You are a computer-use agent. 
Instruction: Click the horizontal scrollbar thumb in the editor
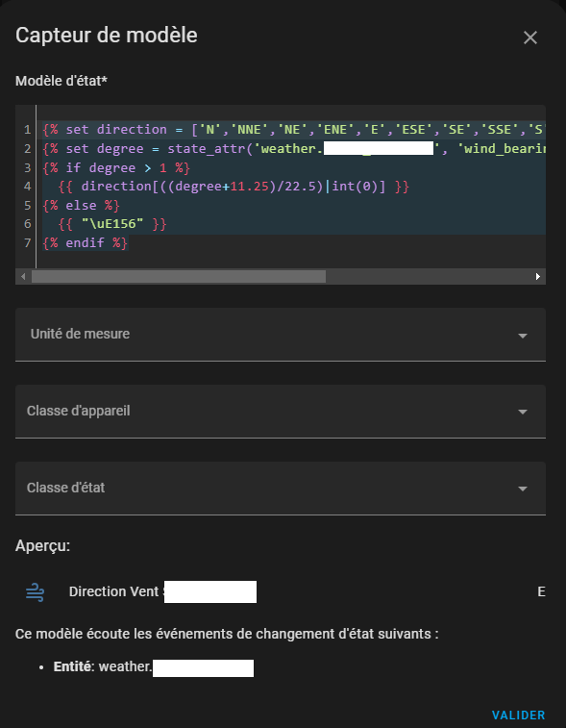click(179, 276)
